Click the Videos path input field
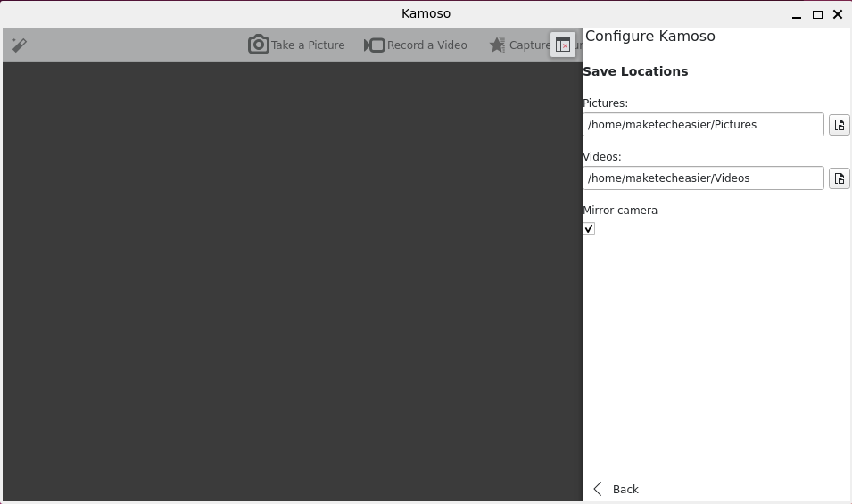The width and height of the screenshot is (852, 504). (703, 178)
